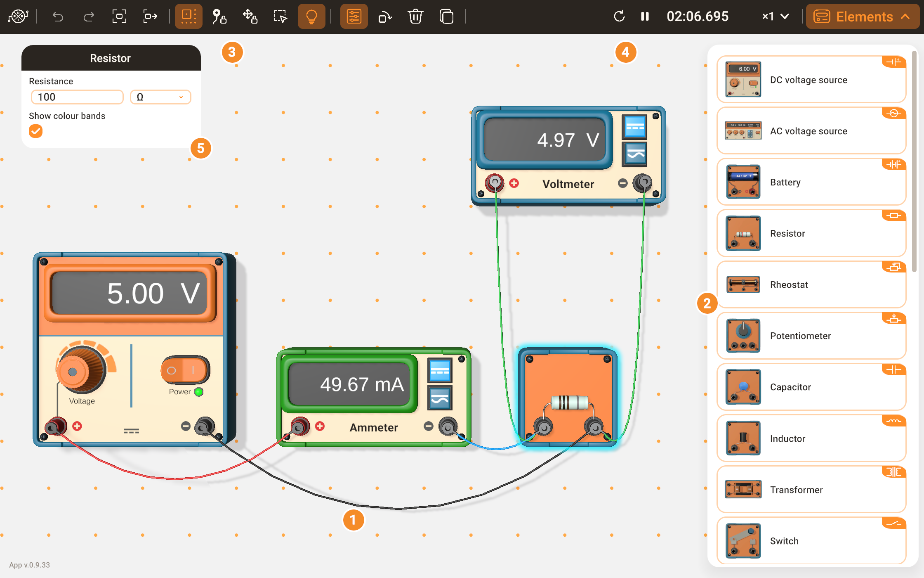Click the export arrow icon

coord(150,17)
